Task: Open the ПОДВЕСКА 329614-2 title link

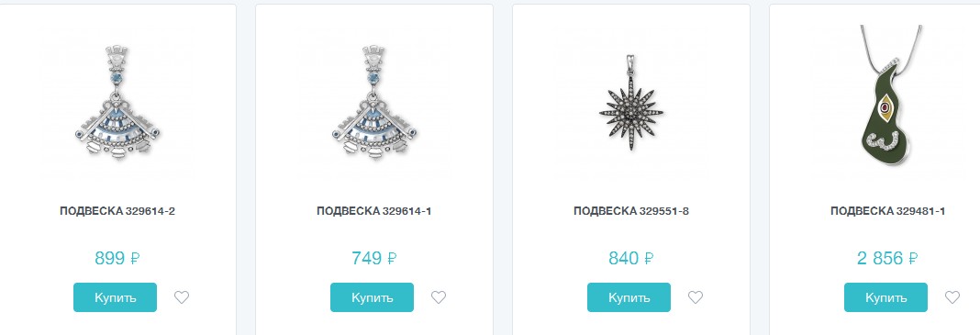Action: pos(117,211)
